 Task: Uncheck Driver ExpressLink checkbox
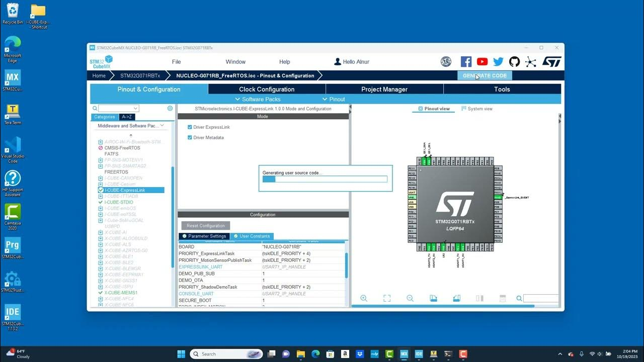point(190,127)
